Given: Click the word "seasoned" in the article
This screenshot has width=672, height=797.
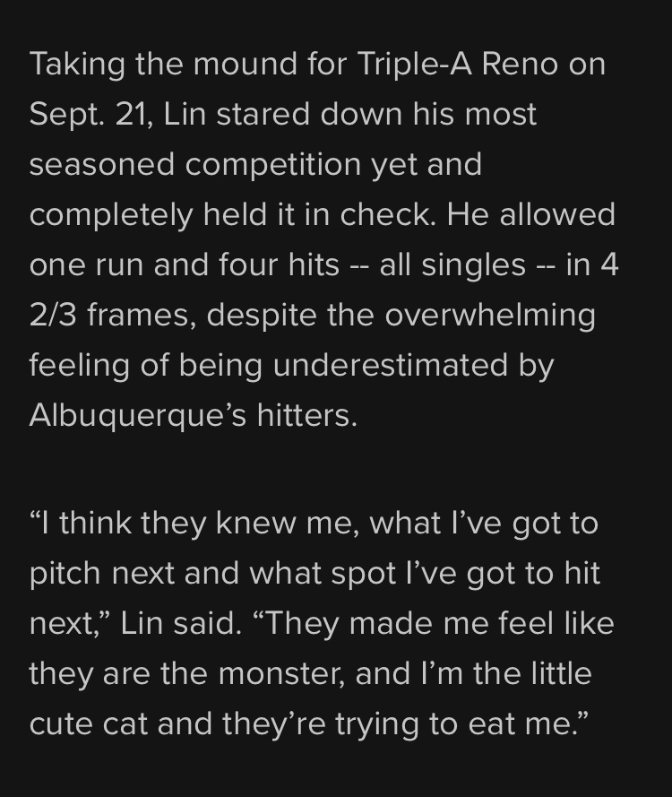Looking at the screenshot, I should 101,165.
